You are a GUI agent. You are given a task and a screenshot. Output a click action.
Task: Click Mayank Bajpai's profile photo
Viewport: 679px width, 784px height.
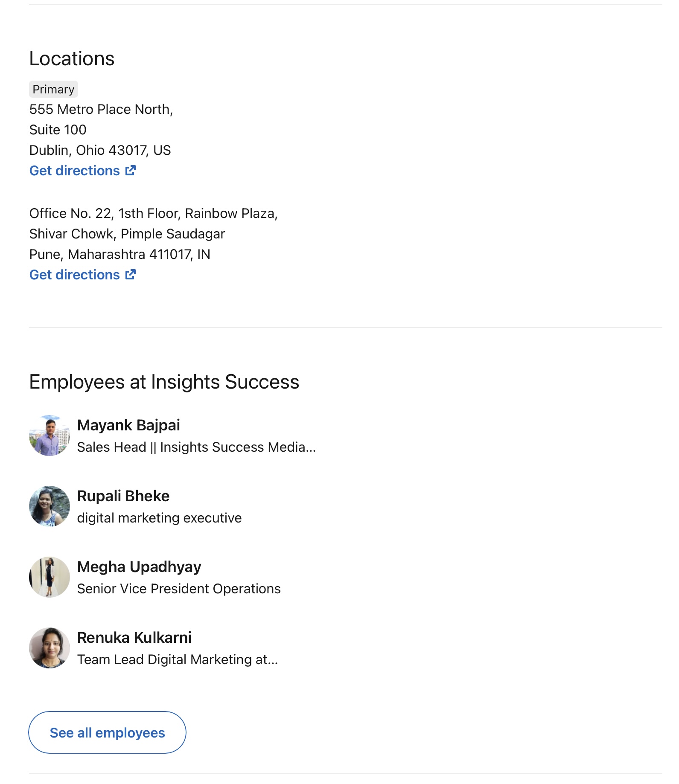[50, 436]
